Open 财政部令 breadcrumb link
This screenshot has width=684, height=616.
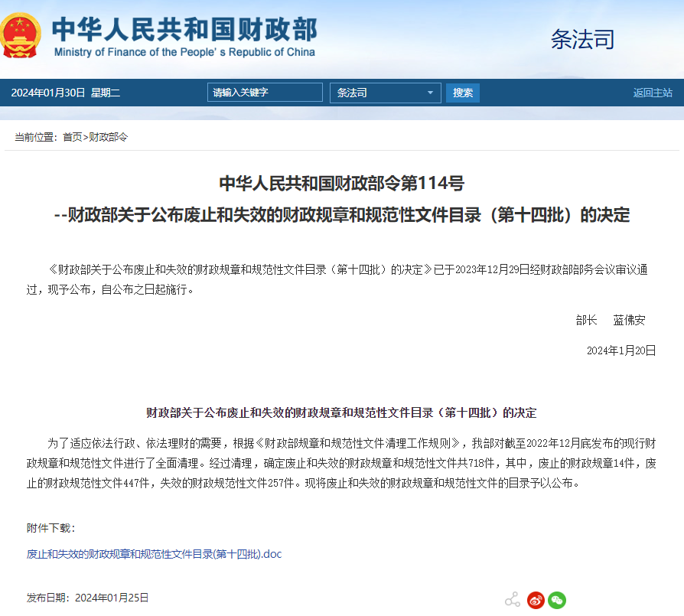(108, 137)
